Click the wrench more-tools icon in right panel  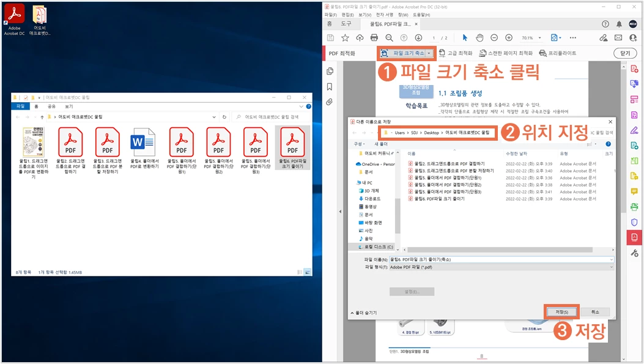[x=634, y=253]
